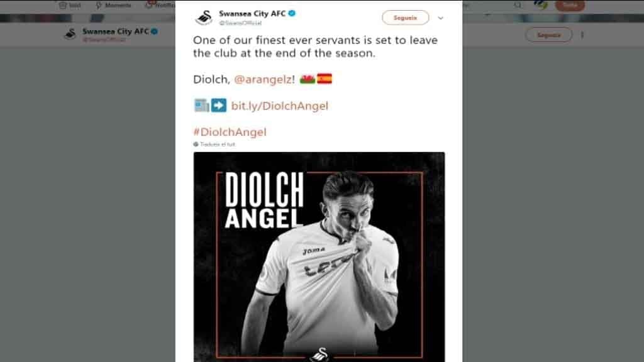Click the search magnifier icon in top bar
Viewport: 644px width, 362px height.
pyautogui.click(x=518, y=5)
